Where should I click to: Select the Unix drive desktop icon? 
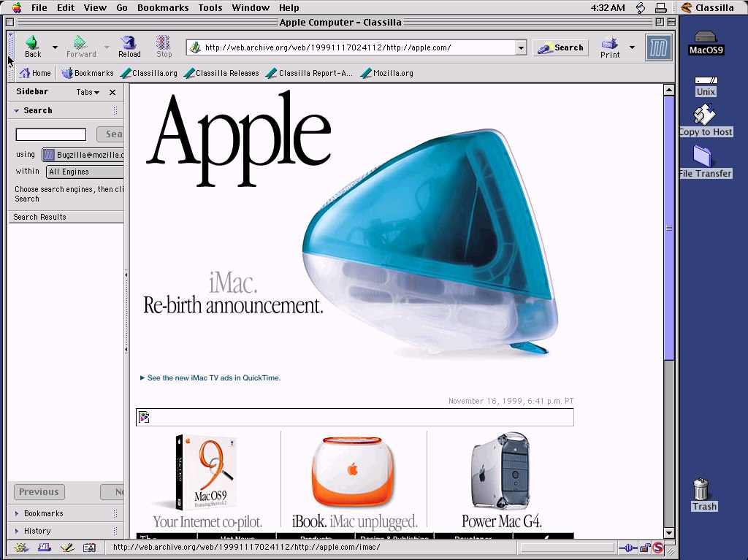pyautogui.click(x=706, y=86)
